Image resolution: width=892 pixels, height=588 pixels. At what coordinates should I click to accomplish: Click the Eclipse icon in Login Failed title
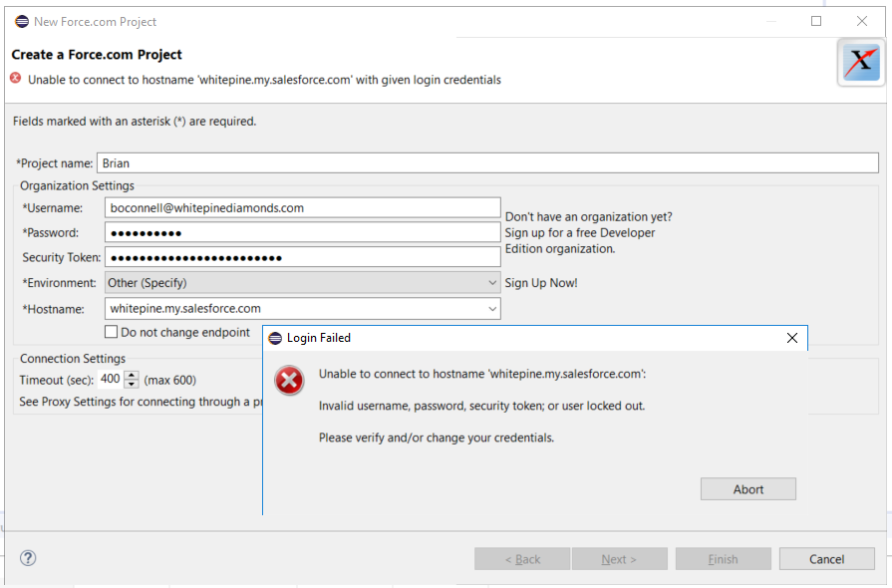pos(275,338)
